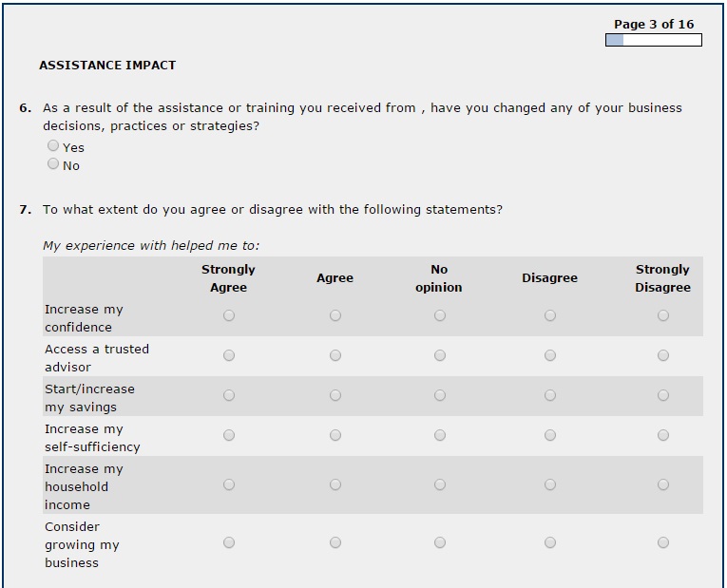Select Disagree for Start/increase my savings
The width and height of the screenshot is (727, 588).
[550, 396]
